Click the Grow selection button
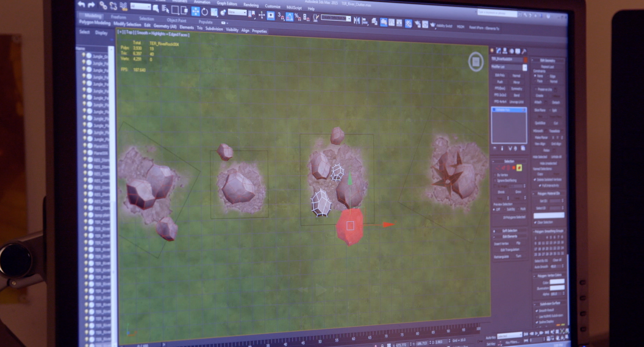This screenshot has height=347, width=644. (x=518, y=192)
